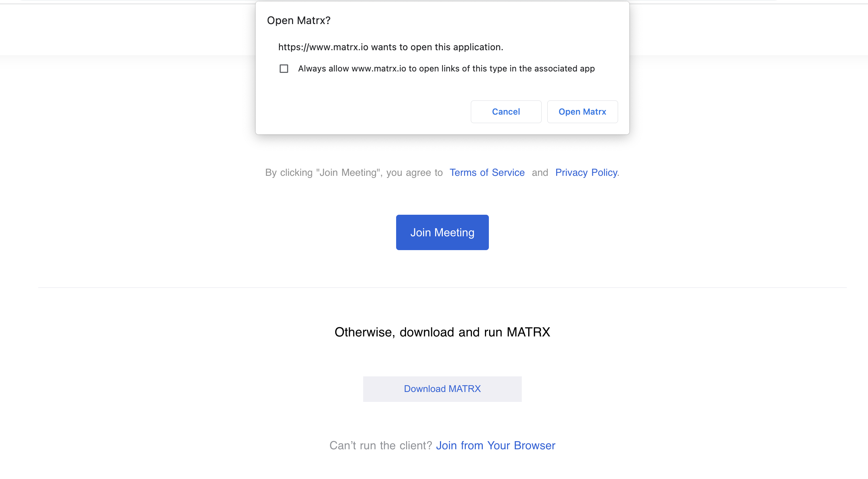Click the 'Open Matrx' dialog button
Viewport: 868px width, 479px height.
pyautogui.click(x=582, y=112)
